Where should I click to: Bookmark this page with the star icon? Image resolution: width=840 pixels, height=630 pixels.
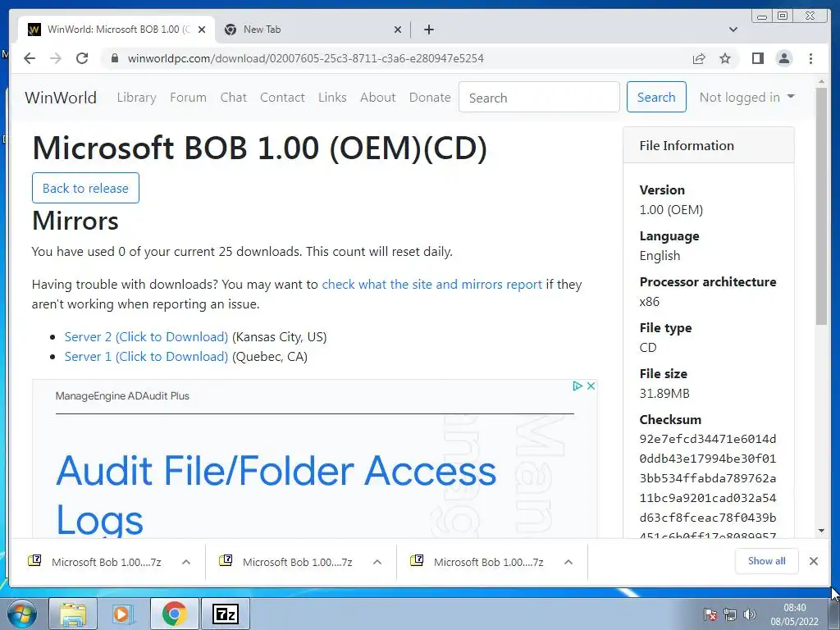click(x=725, y=58)
